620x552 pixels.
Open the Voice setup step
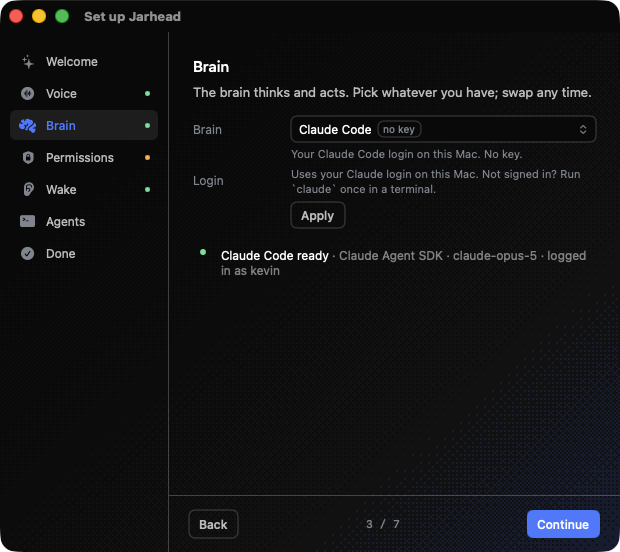coord(84,94)
